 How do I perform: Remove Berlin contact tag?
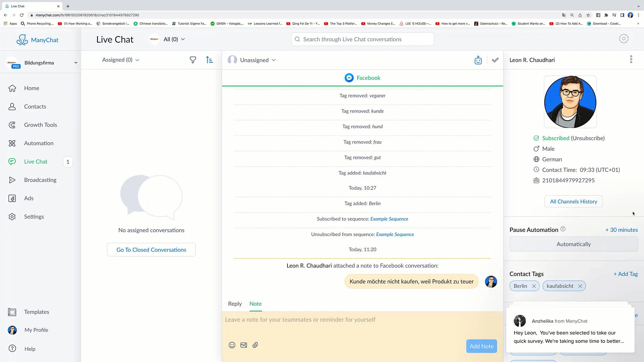click(534, 286)
